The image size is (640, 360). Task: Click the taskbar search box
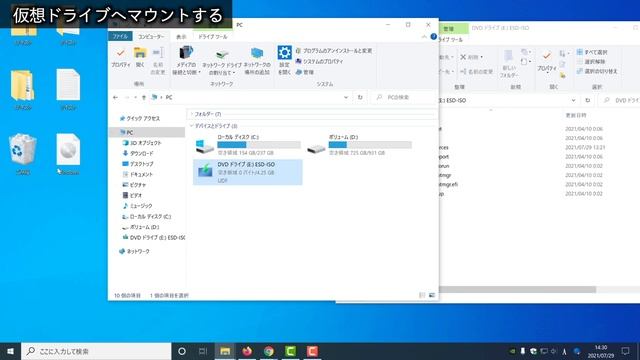(x=96, y=351)
